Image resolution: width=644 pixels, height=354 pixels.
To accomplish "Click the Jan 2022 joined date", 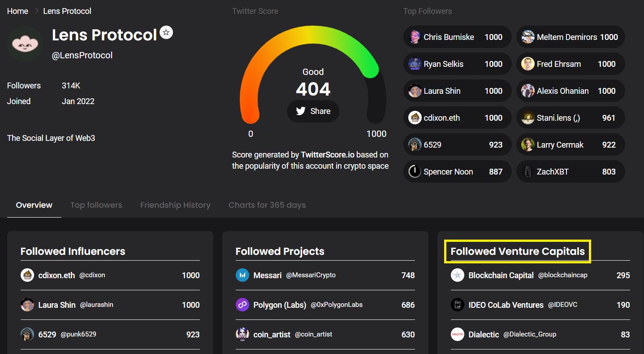I will (x=78, y=101).
